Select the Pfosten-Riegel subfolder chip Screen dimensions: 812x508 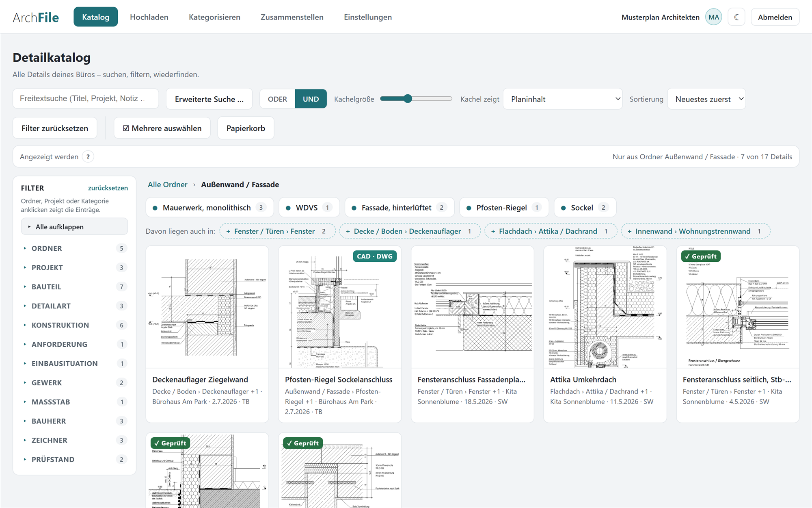(x=504, y=208)
